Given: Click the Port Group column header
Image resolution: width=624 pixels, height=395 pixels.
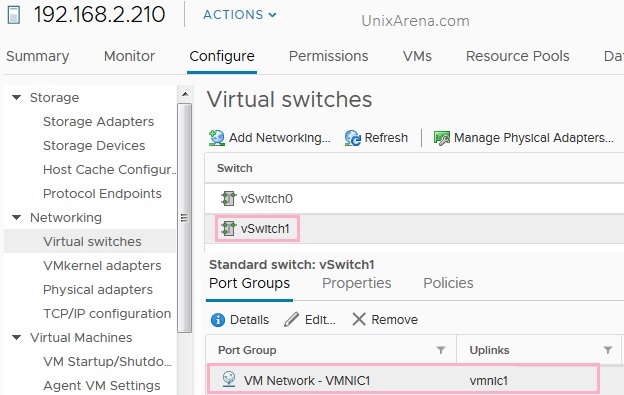Looking at the screenshot, I should point(247,350).
